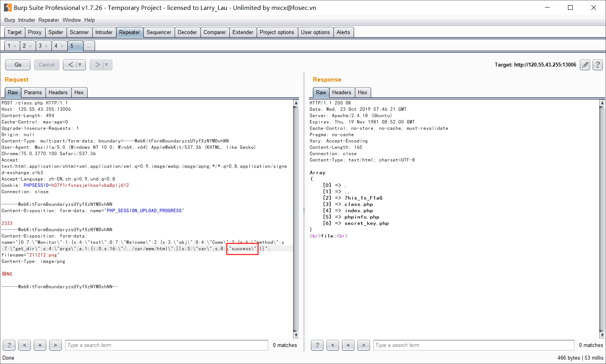Open back history dropdown arrow
The image size is (606, 364).
click(x=80, y=65)
